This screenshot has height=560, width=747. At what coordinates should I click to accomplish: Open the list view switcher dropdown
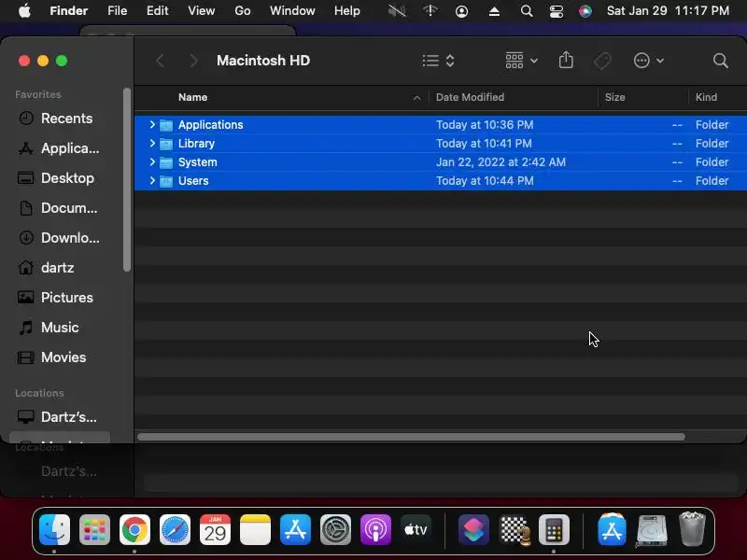(x=438, y=61)
